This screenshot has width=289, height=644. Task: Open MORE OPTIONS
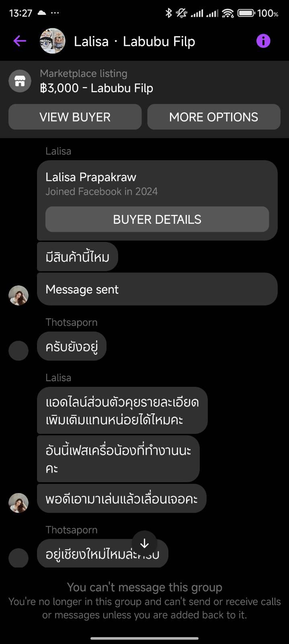214,117
